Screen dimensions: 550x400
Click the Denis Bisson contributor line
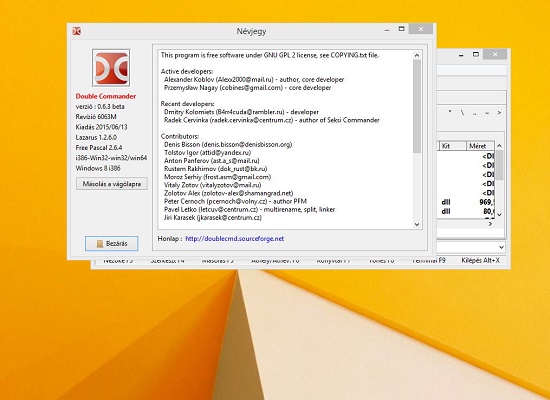(x=228, y=144)
